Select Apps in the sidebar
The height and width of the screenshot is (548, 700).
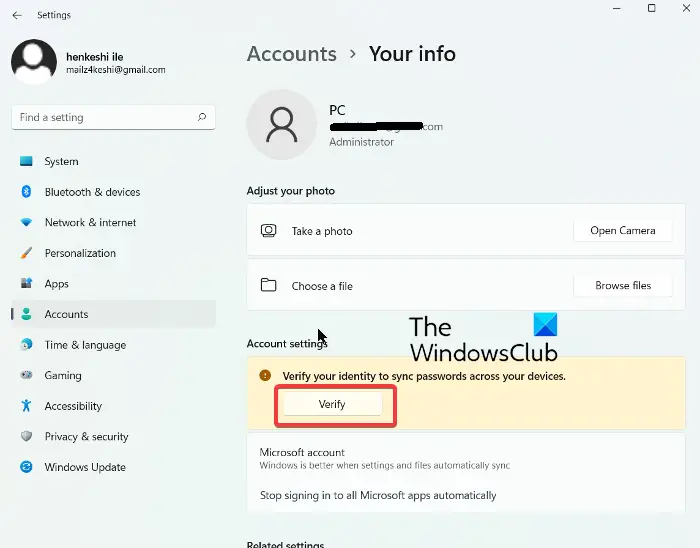[114, 283]
